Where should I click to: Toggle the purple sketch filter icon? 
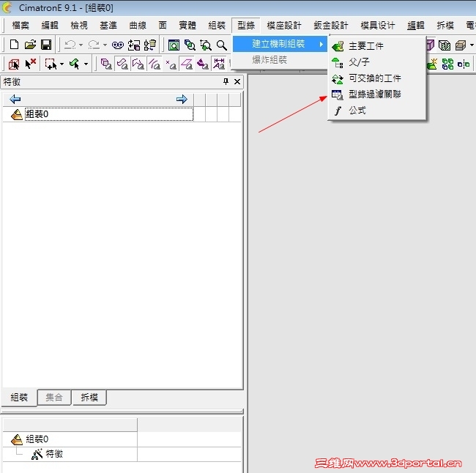point(202,64)
